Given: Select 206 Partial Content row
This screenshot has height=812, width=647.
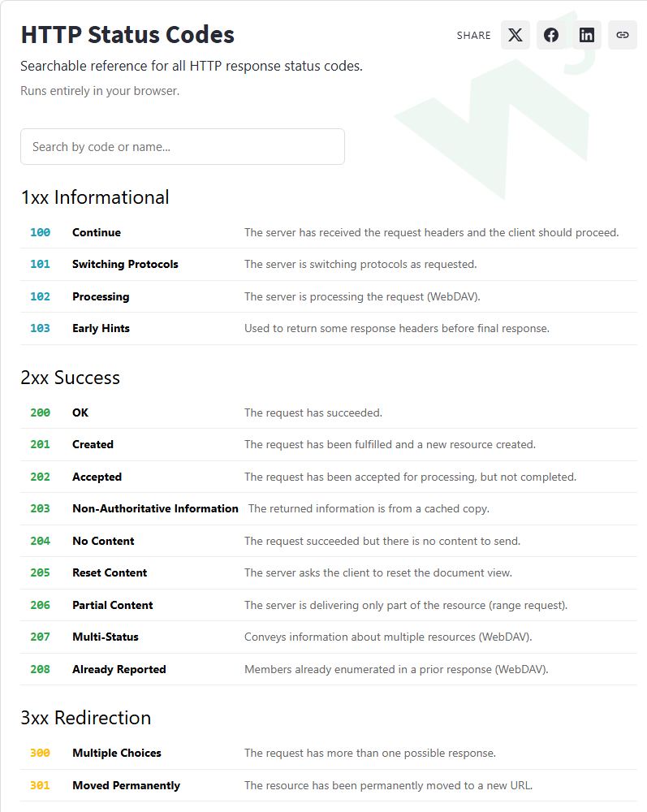Looking at the screenshot, I should [329, 606].
